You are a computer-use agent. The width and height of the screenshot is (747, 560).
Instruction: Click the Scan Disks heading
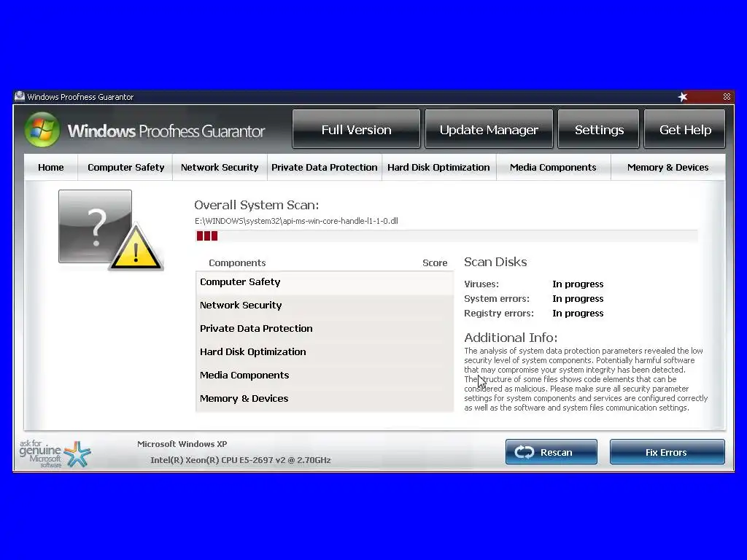coord(495,262)
